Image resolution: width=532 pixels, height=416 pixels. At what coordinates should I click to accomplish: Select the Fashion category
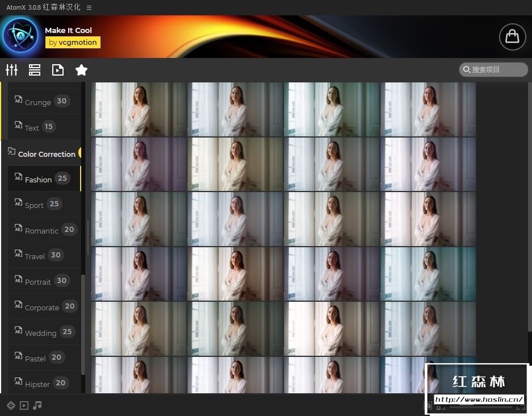[44, 178]
